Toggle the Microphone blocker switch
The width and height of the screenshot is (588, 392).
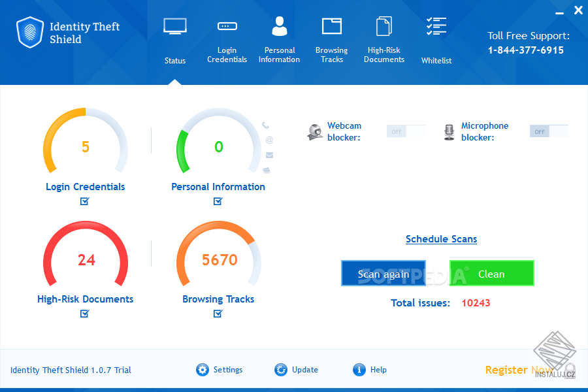click(549, 131)
